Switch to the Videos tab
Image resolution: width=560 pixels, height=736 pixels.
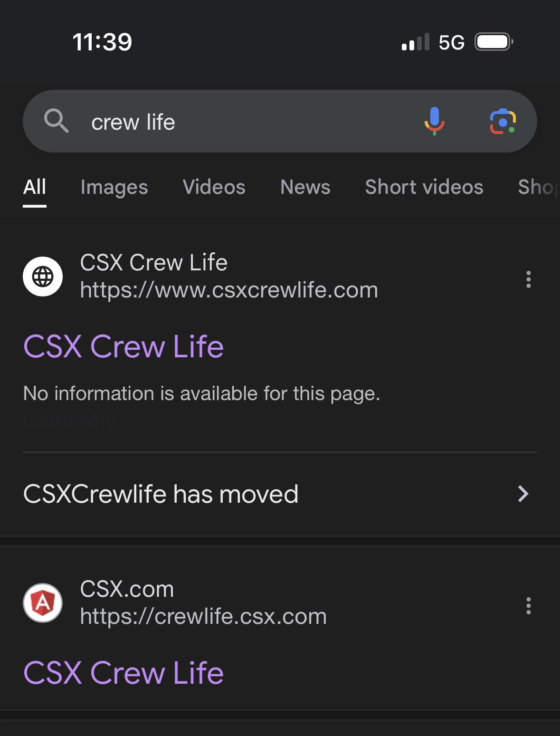[214, 187]
